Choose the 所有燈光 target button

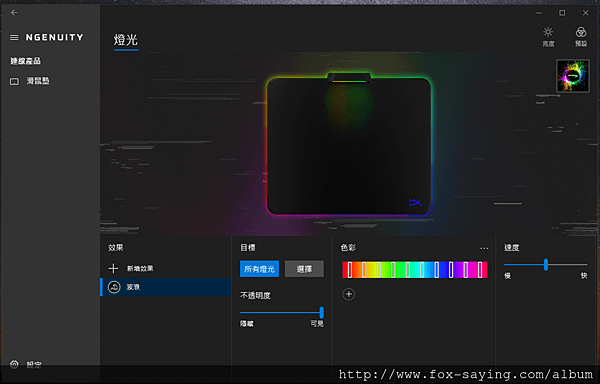pos(259,269)
